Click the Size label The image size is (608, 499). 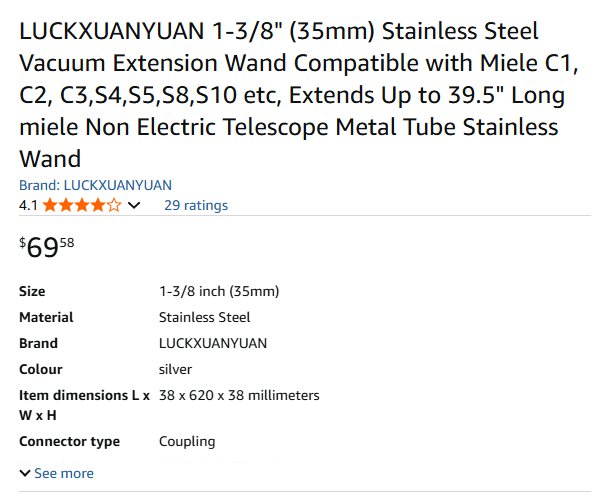tap(32, 292)
